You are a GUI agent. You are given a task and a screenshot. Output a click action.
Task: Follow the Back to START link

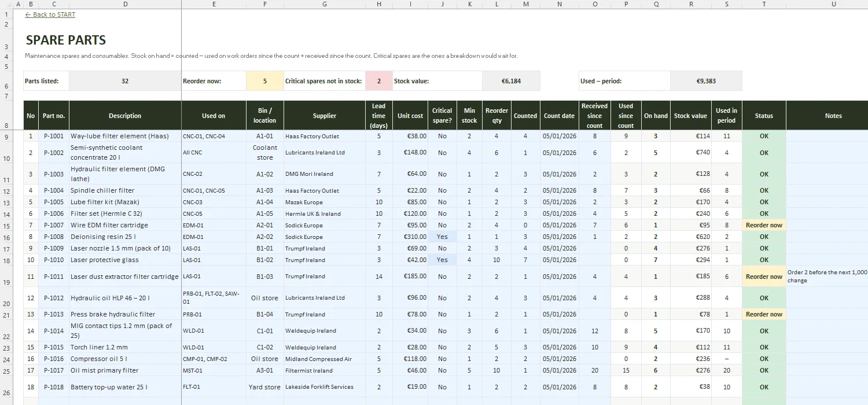tap(50, 14)
